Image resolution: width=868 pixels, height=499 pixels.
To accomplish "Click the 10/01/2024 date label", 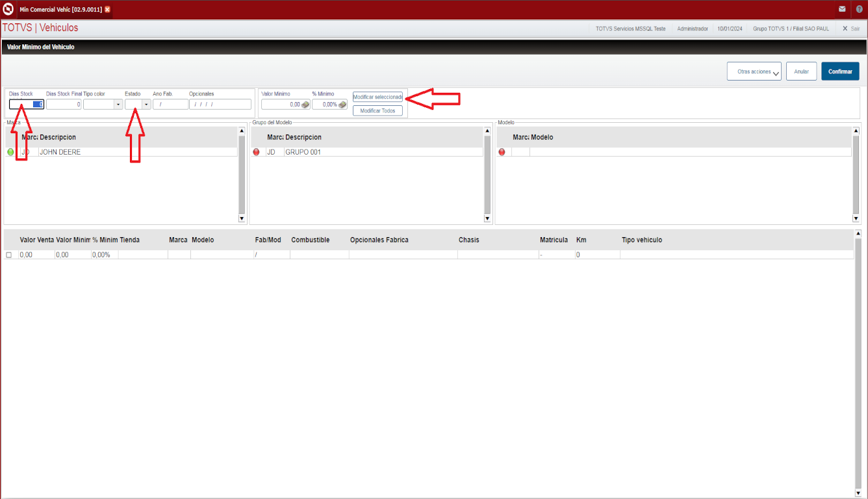I will point(730,29).
